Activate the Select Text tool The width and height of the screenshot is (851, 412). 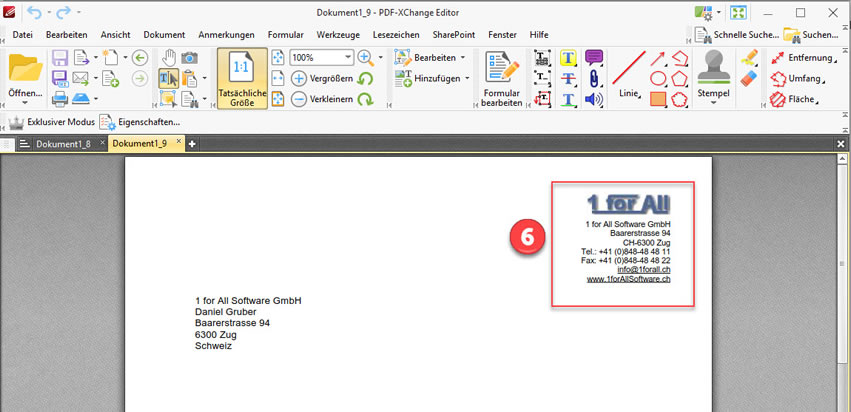coord(169,79)
